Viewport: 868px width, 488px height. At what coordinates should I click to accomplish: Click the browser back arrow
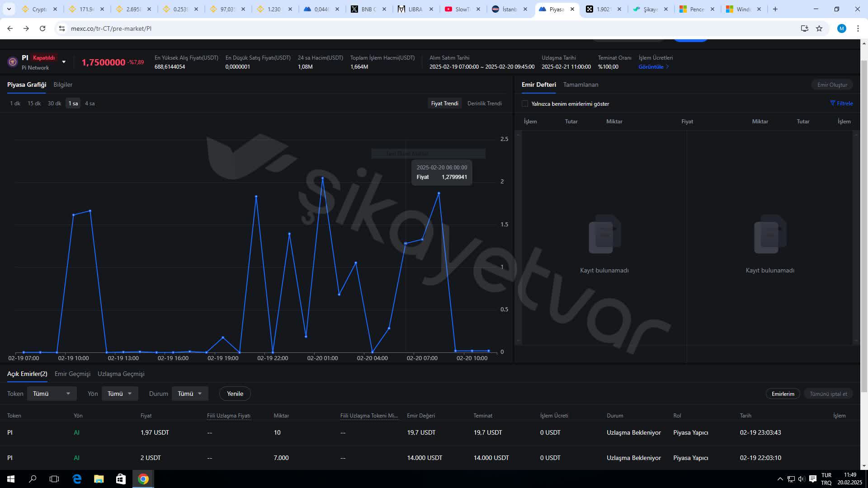pyautogui.click(x=9, y=28)
